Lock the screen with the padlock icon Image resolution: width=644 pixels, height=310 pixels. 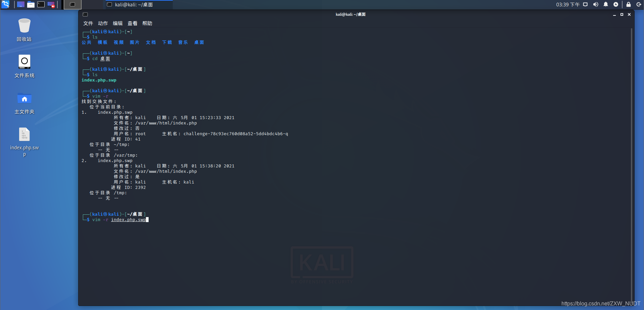point(629,4)
